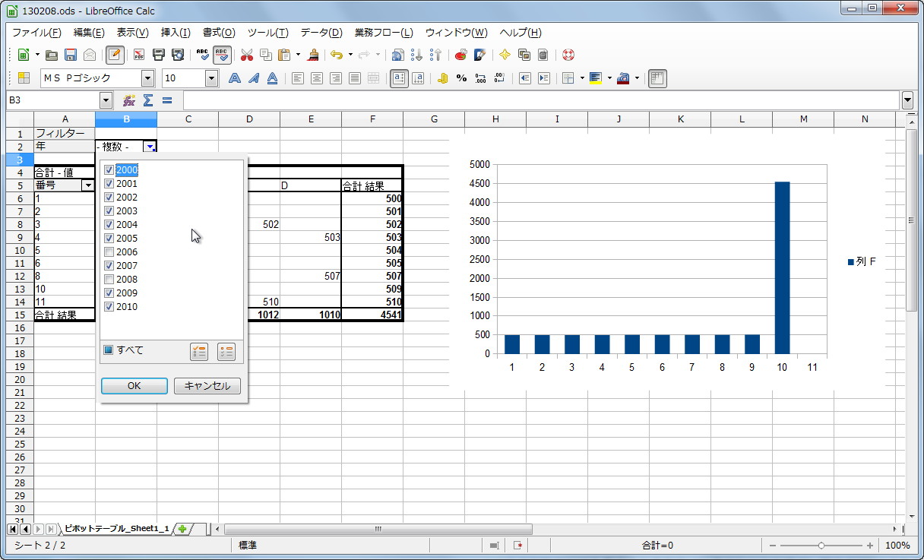924x560 pixels.
Task: Click the zoom slider handle
Action: (x=821, y=546)
